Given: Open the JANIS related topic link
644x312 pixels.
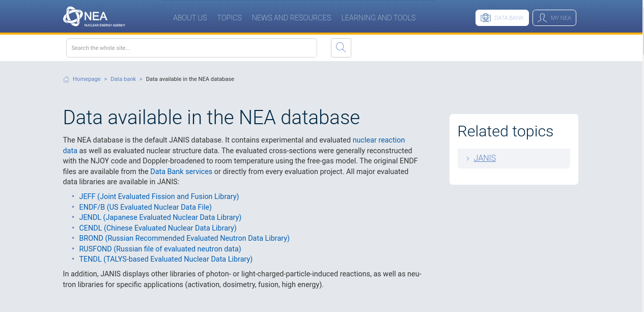Looking at the screenshot, I should [485, 158].
